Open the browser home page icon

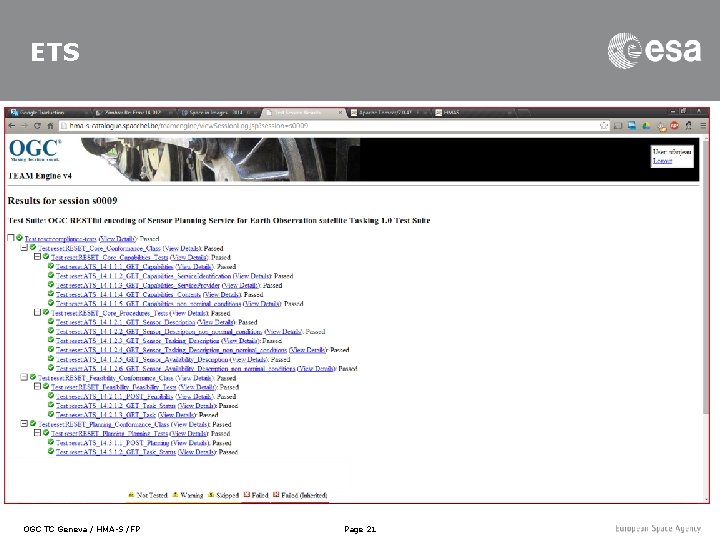[x=50, y=125]
